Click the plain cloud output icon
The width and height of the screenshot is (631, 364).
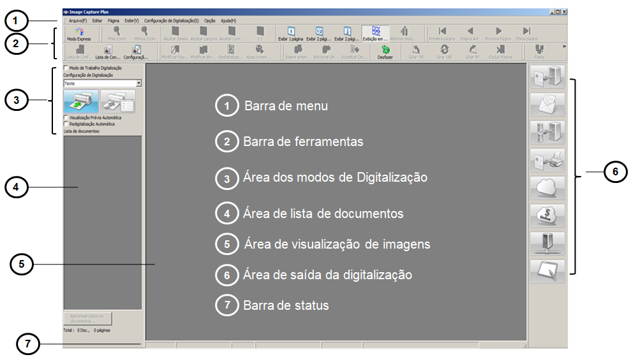tap(547, 189)
